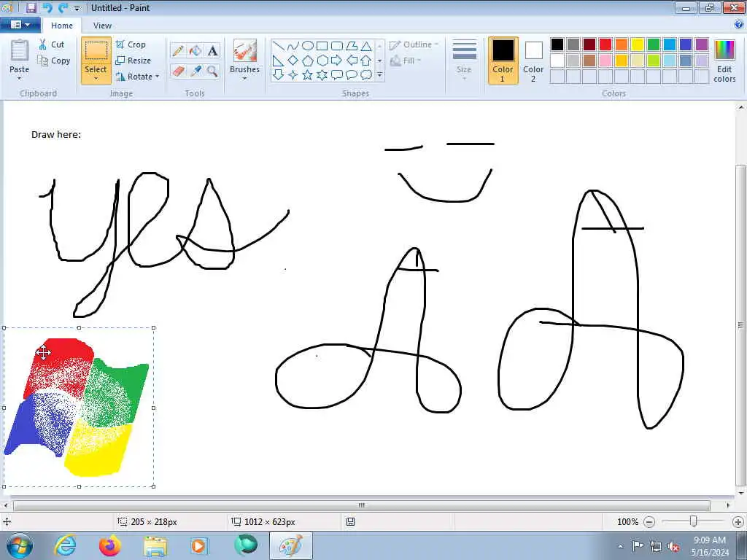Screen dimensions: 747x560
Task: Choose the Diamond shape
Action: [x=293, y=61]
